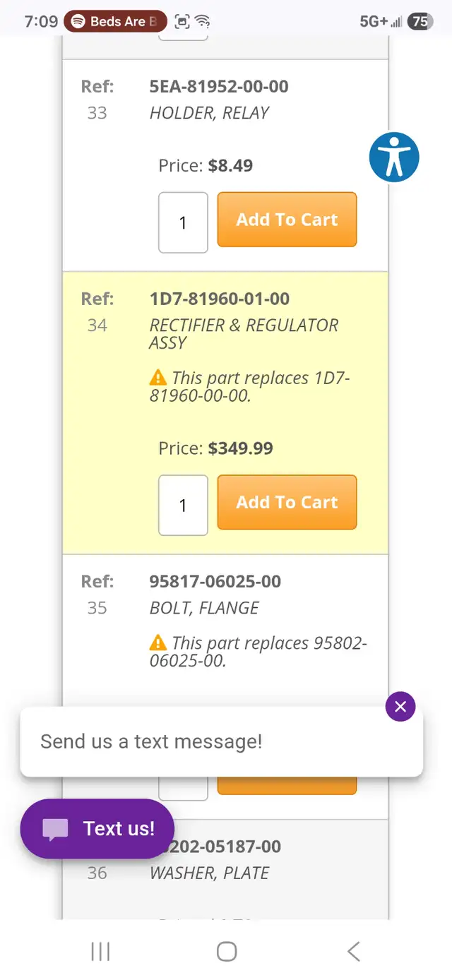Open the Spotify now-playing status pill
The width and height of the screenshot is (452, 980).
pos(115,21)
